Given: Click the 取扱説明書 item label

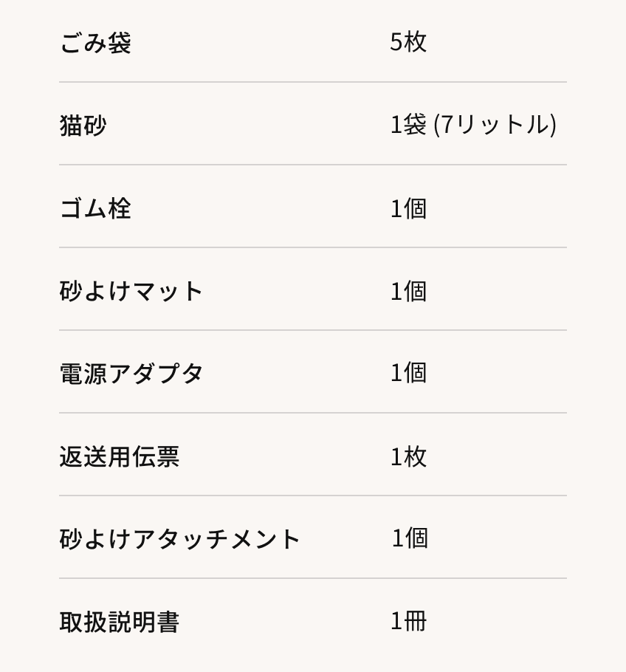Looking at the screenshot, I should pos(119,622).
